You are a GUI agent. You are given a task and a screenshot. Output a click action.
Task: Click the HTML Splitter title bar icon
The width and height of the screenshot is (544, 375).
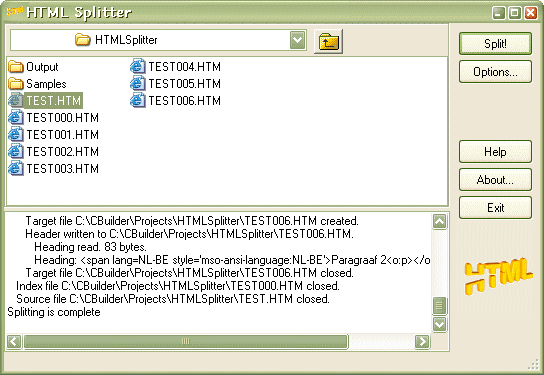(15, 11)
